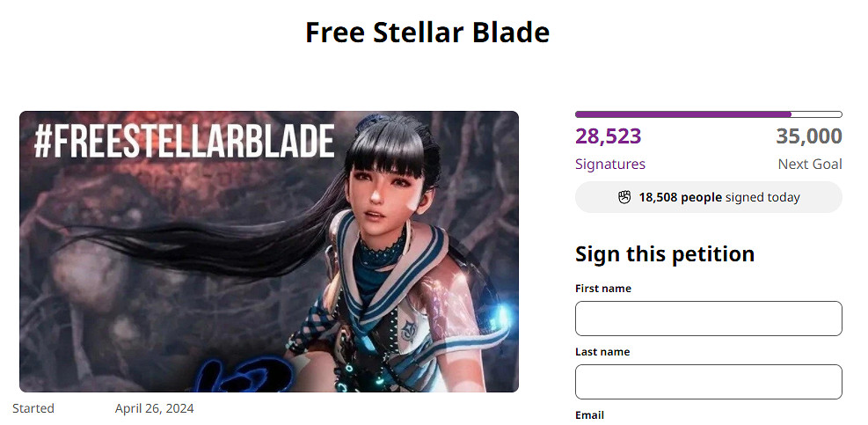
Task: Open the petition cover image
Action: 269,252
